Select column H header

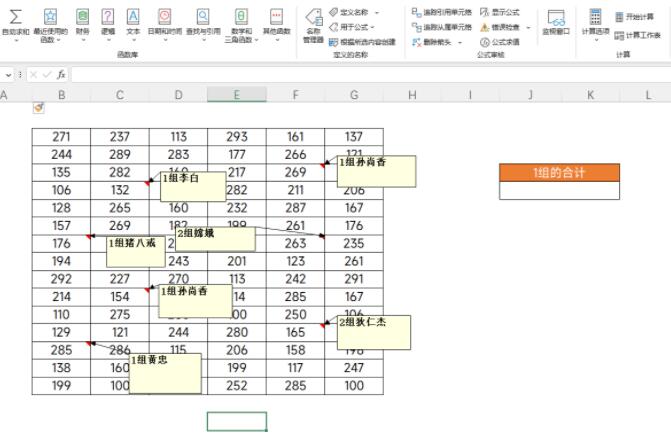[x=412, y=95]
